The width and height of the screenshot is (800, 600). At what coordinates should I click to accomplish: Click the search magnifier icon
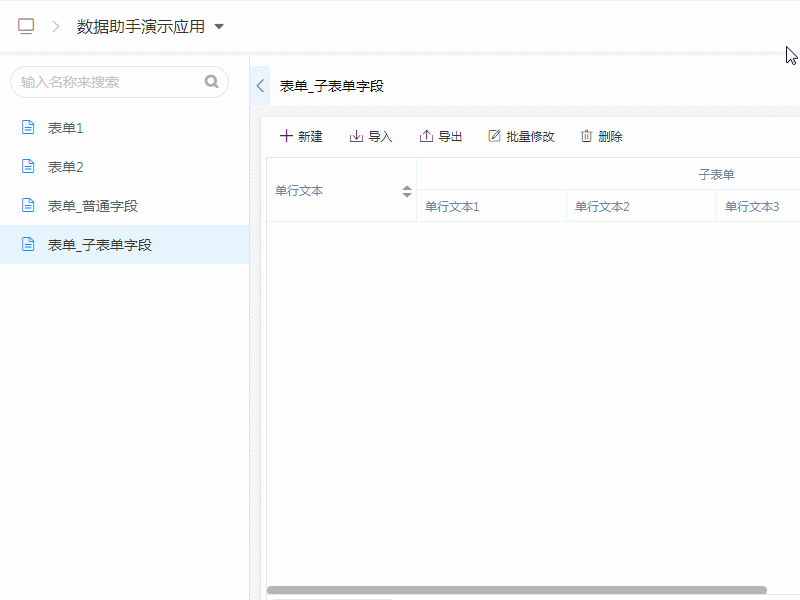(211, 82)
